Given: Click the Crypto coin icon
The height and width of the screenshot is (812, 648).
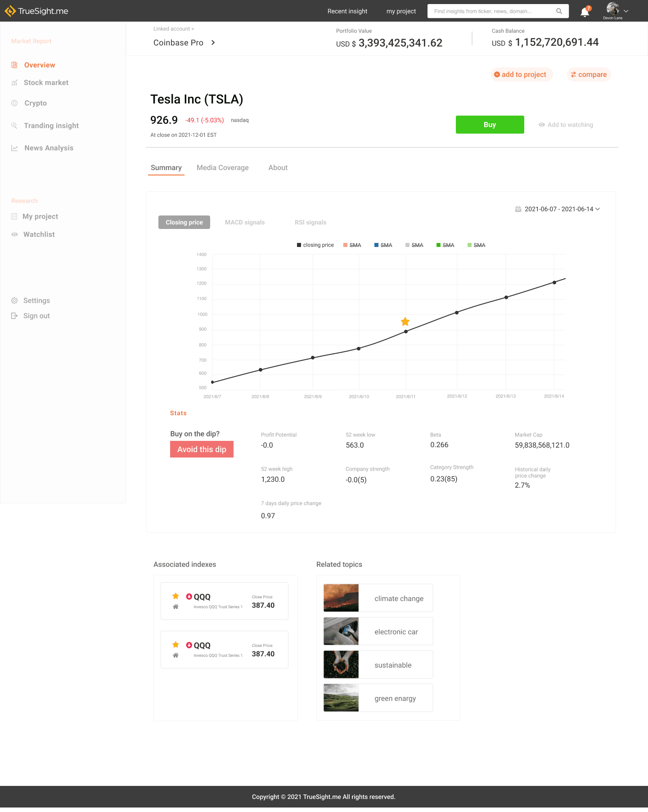Looking at the screenshot, I should click(14, 103).
